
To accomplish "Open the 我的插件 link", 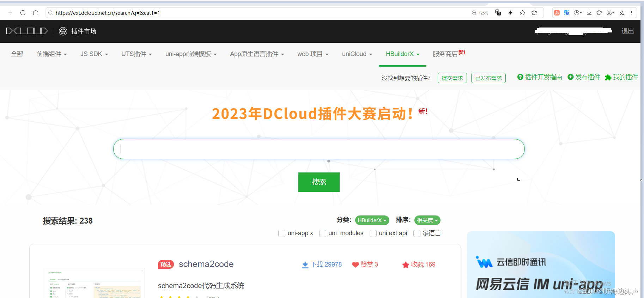I will click(x=625, y=77).
